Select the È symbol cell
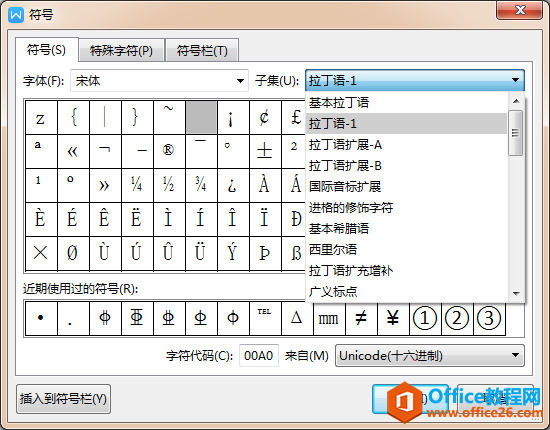This screenshot has width=550, height=430. click(41, 219)
